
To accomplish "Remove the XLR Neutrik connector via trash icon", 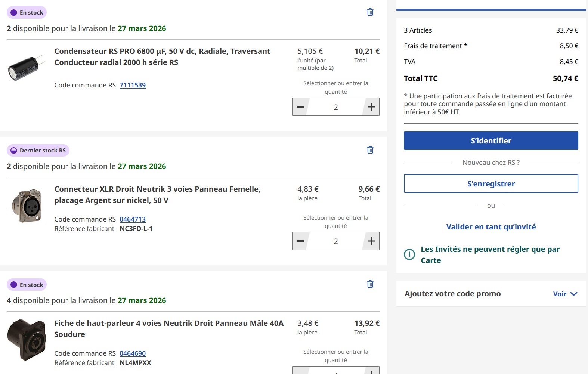I will point(370,150).
